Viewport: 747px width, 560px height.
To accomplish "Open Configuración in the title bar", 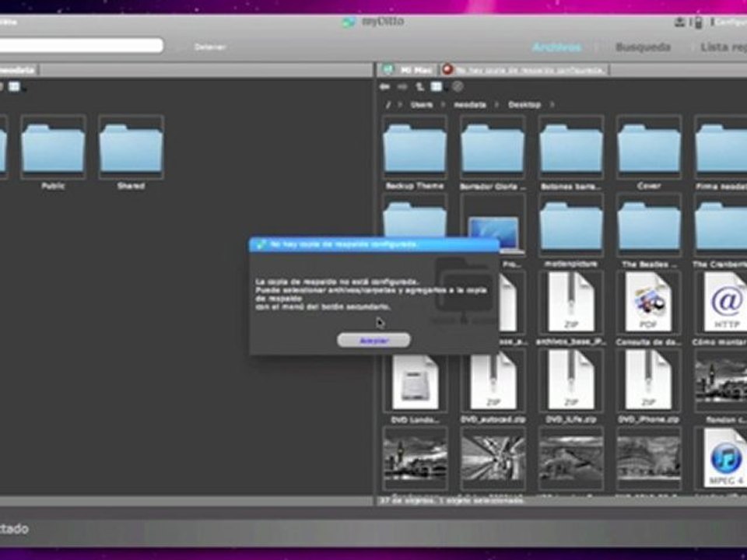I will click(x=731, y=23).
